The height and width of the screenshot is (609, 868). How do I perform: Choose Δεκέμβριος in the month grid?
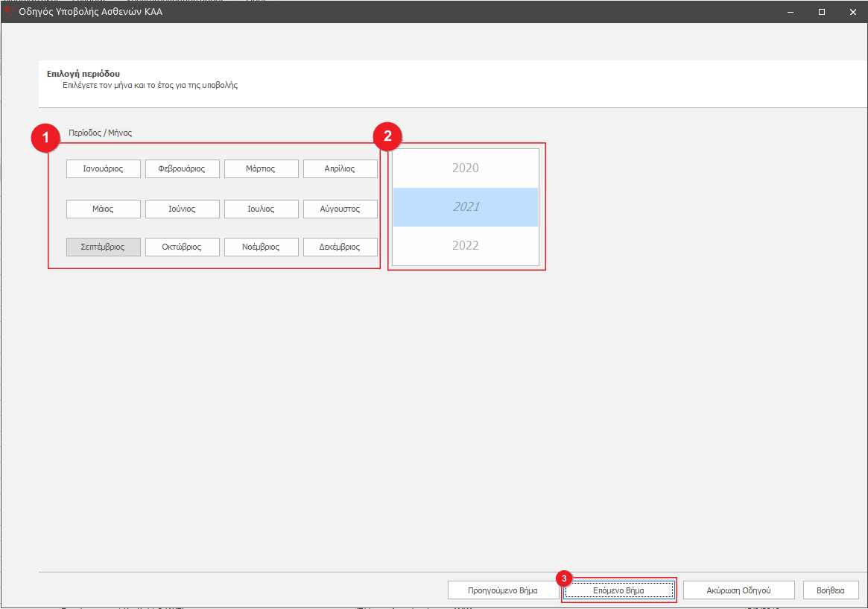point(340,247)
